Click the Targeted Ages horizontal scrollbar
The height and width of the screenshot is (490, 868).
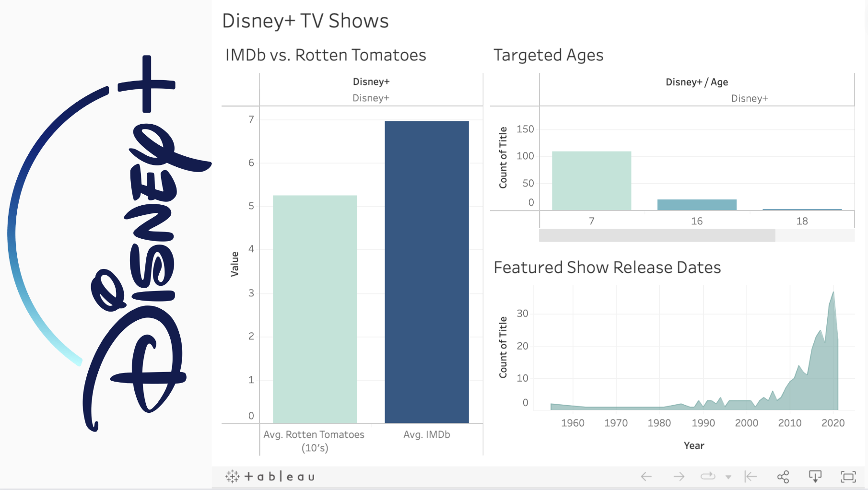[657, 235]
